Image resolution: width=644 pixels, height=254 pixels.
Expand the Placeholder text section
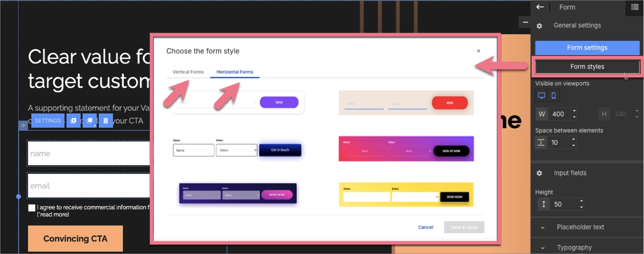pyautogui.click(x=587, y=227)
